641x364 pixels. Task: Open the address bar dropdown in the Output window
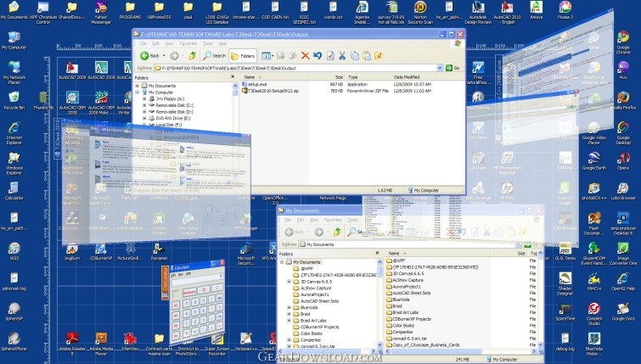click(x=440, y=68)
